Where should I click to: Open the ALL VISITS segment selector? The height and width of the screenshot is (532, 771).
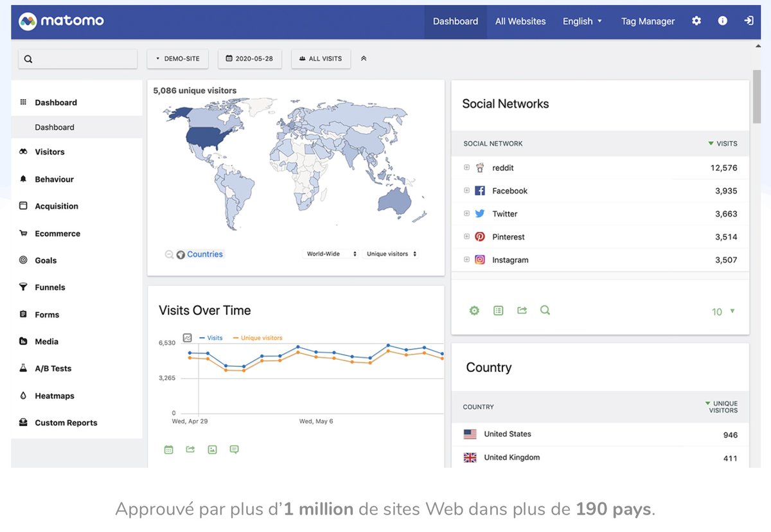pos(321,58)
